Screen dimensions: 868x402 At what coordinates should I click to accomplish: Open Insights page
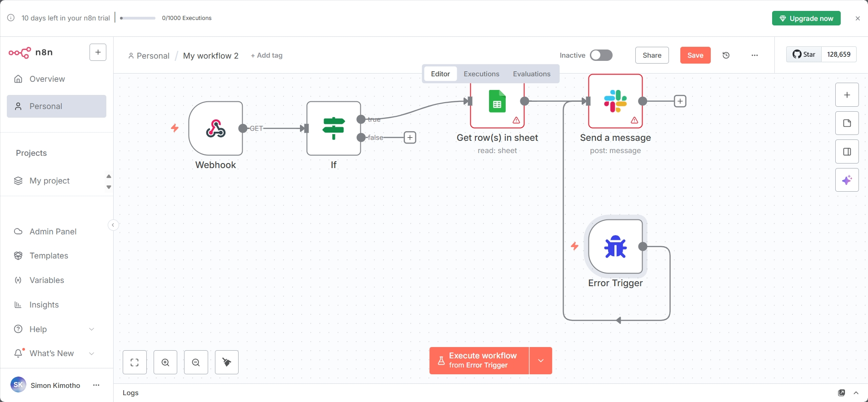click(56, 305)
